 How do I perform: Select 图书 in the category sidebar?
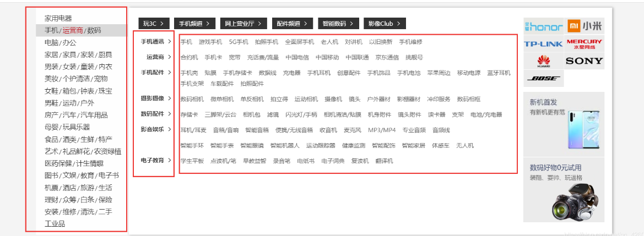pyautogui.click(x=51, y=175)
